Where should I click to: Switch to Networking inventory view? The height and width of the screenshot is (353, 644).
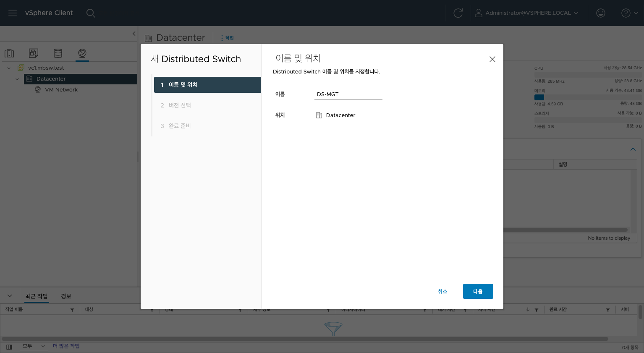[82, 53]
